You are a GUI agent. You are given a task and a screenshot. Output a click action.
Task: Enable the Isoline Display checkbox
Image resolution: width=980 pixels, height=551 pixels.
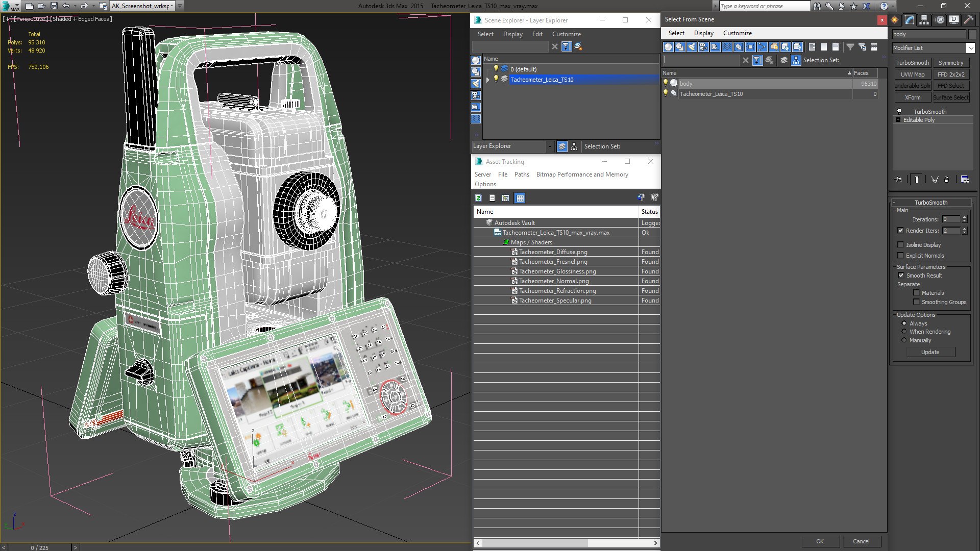coord(901,245)
